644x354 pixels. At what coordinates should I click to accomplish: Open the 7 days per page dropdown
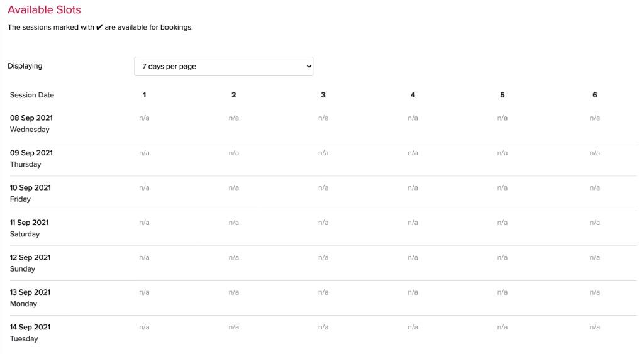coord(223,66)
